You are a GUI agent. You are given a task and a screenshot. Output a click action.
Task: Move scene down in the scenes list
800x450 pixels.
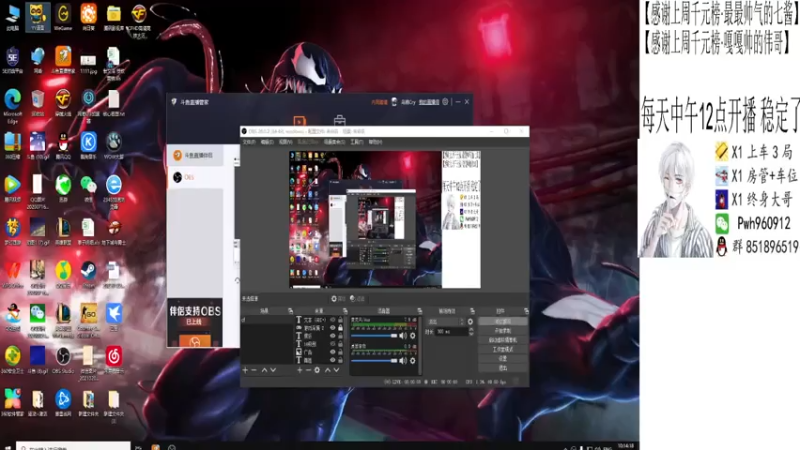[x=273, y=370]
